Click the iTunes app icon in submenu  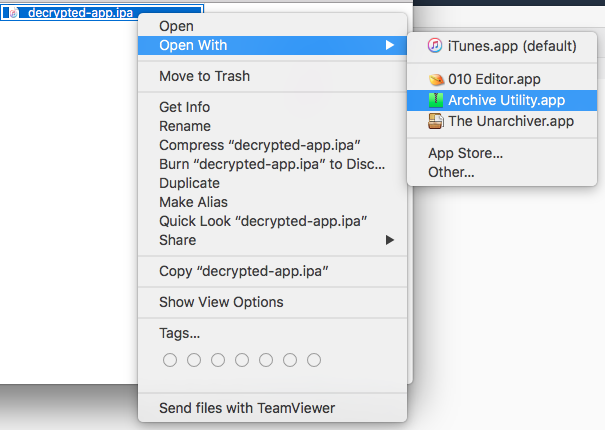pyautogui.click(x=435, y=46)
